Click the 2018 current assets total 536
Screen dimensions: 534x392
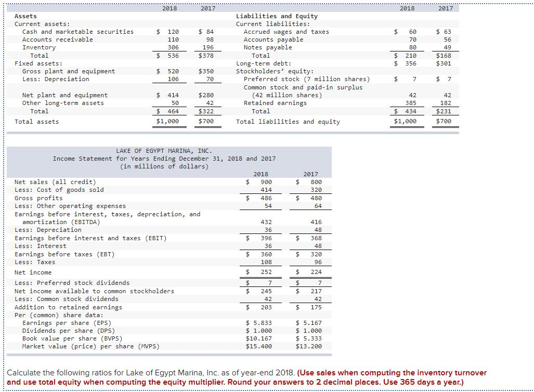pyautogui.click(x=173, y=56)
